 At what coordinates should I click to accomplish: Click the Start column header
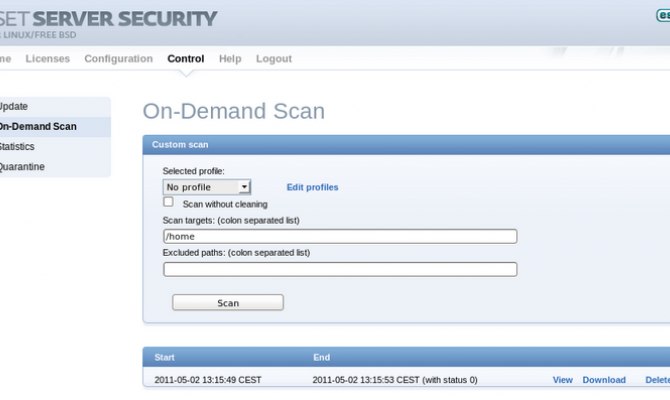pyautogui.click(x=165, y=357)
